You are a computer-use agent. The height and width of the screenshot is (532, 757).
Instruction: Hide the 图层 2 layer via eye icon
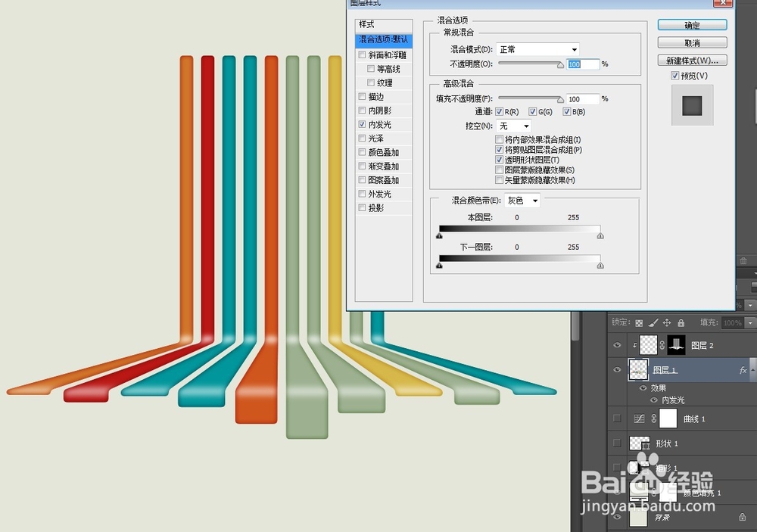click(x=617, y=345)
